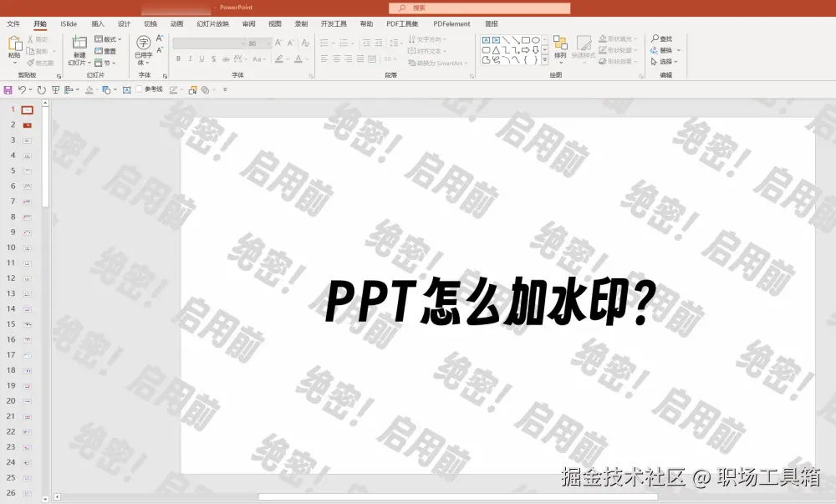The image size is (836, 504).
Task: Switch to the iSlide tab
Action: pos(69,24)
